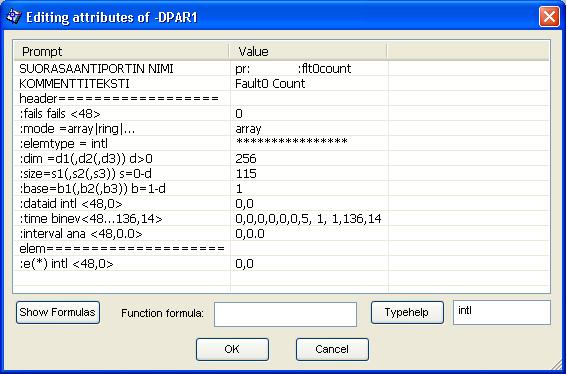
Task: Click the Typehelp button
Action: (x=407, y=313)
